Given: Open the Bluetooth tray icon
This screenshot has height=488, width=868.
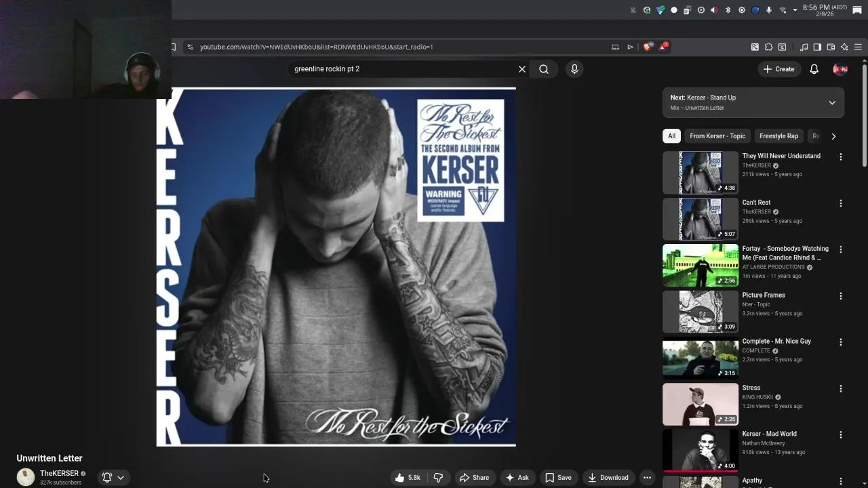Looking at the screenshot, I should (x=728, y=10).
